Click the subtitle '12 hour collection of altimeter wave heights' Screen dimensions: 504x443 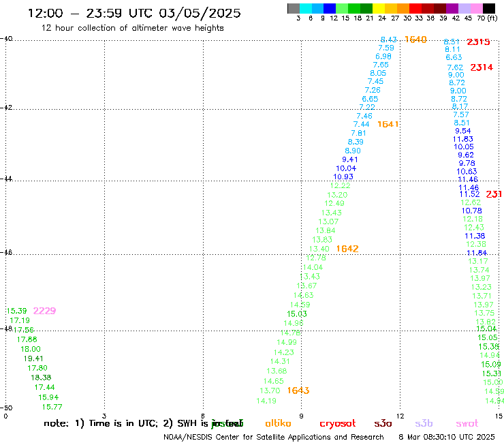(x=132, y=28)
